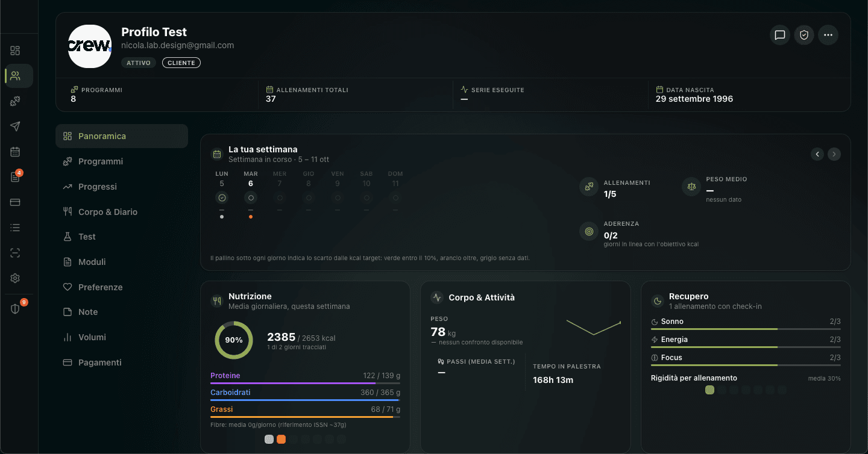The width and height of the screenshot is (868, 454).
Task: Click the 90% calorie progress ring
Action: click(x=234, y=340)
